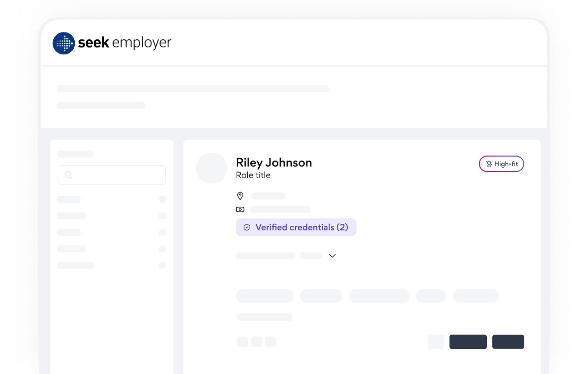Click the SEEK employer logo

[112, 43]
